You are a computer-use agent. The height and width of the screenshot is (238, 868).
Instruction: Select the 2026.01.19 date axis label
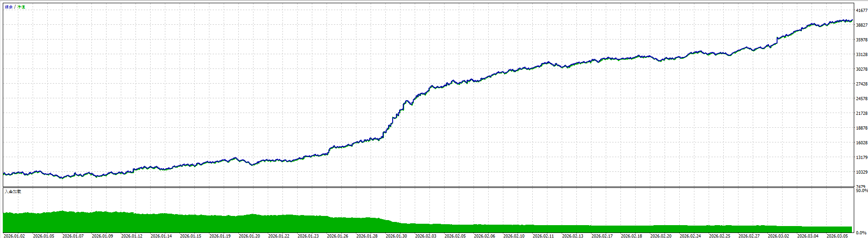[x=220, y=236]
